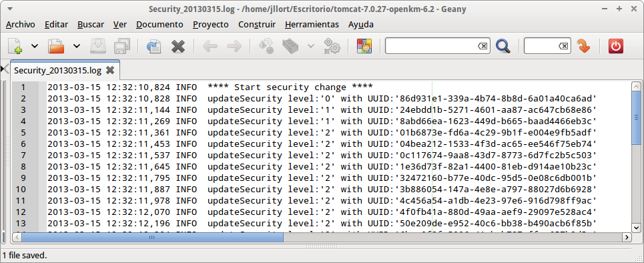Click the Save file toolbar icon
The image size is (644, 263).
99,46
